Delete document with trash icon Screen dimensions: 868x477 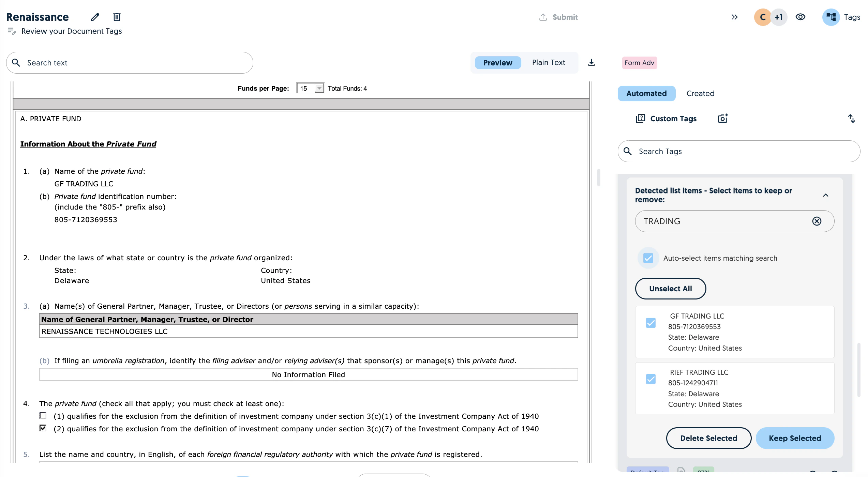click(117, 17)
